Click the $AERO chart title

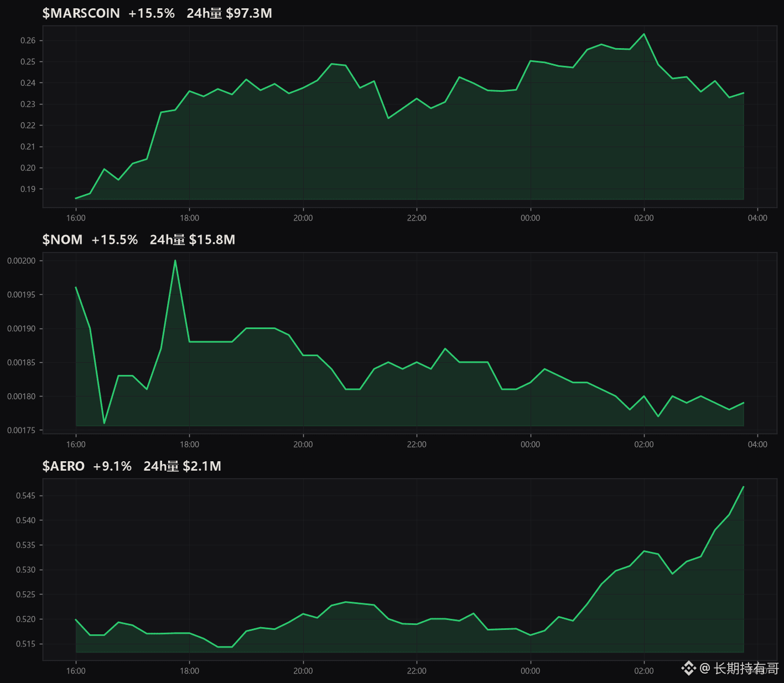64,466
